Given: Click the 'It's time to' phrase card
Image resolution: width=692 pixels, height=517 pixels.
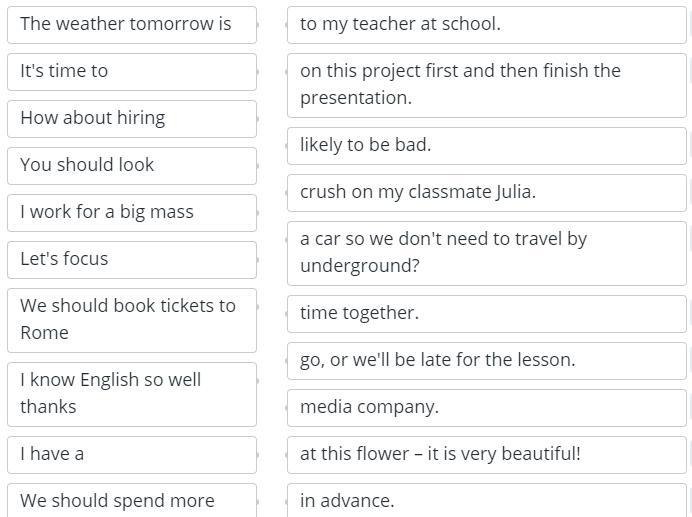Looking at the screenshot, I should click(131, 71).
